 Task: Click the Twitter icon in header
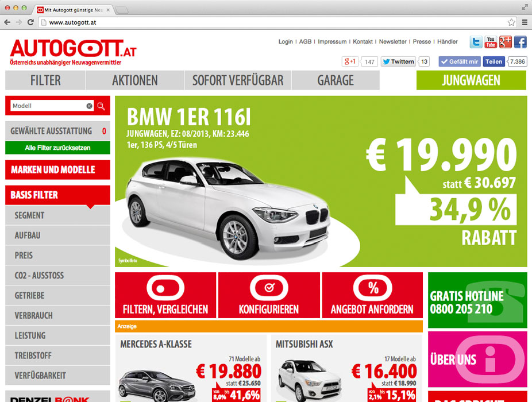point(476,42)
